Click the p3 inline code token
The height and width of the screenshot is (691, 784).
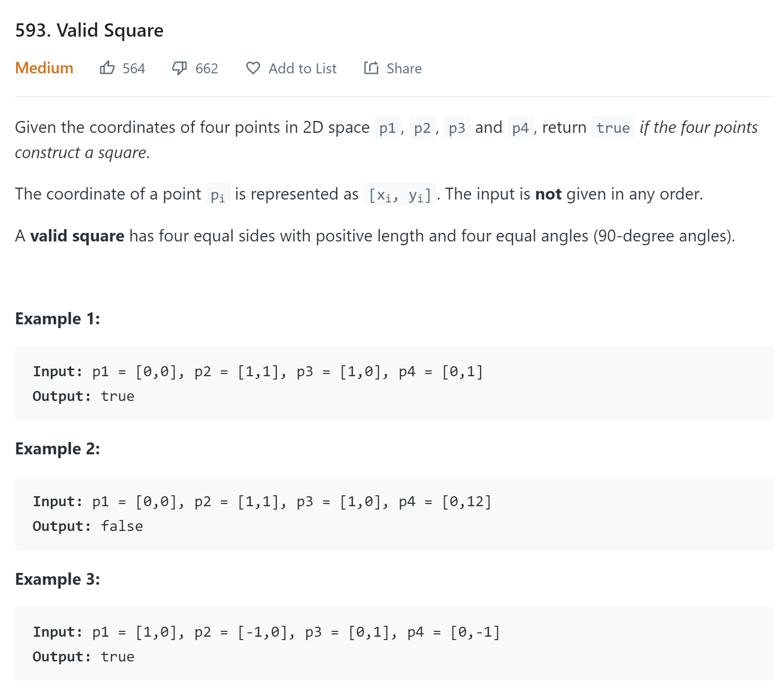[457, 128]
